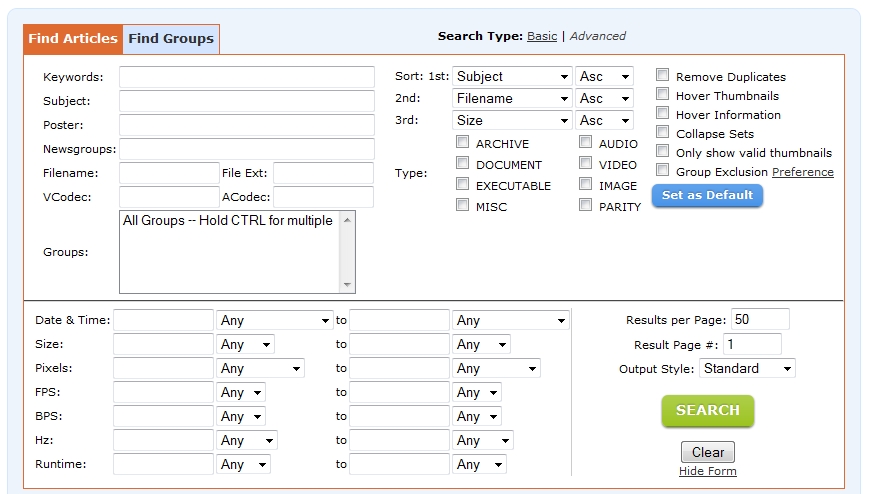Check the EXECUTABLE type checkbox
Image resolution: width=869 pixels, height=494 pixels.
[462, 184]
